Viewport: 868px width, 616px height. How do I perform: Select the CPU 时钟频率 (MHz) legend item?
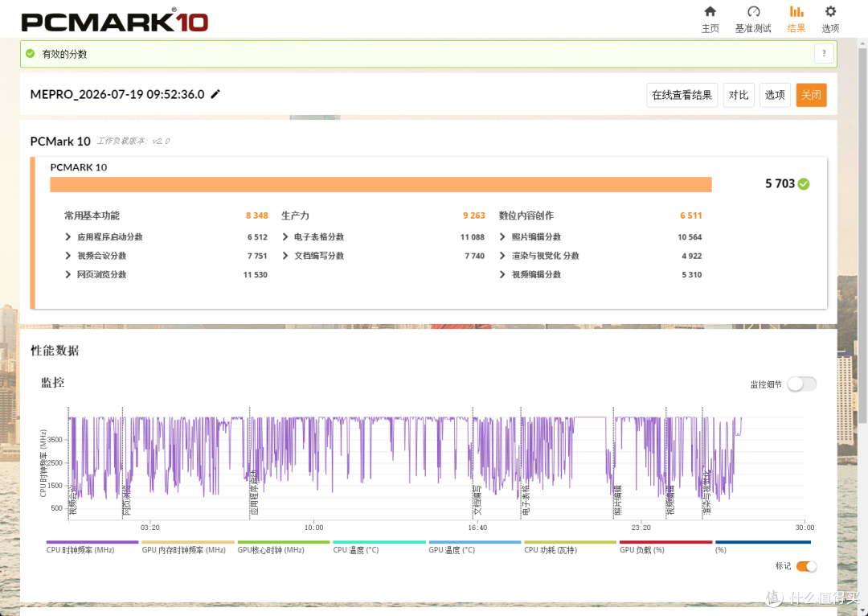tap(92, 547)
